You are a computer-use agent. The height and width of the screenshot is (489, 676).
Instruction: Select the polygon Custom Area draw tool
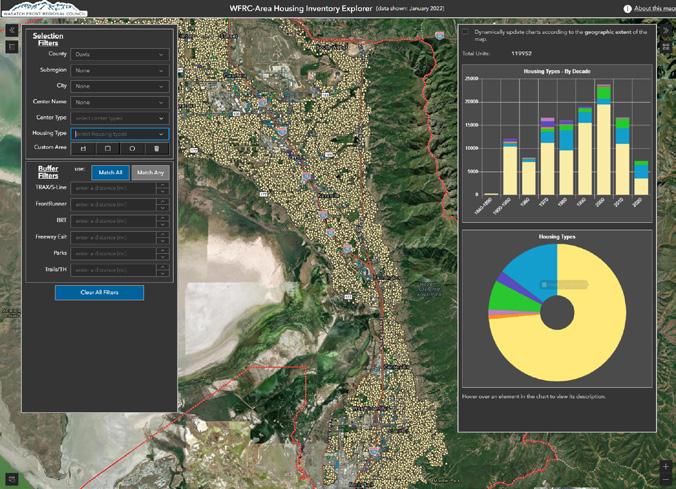click(x=84, y=149)
